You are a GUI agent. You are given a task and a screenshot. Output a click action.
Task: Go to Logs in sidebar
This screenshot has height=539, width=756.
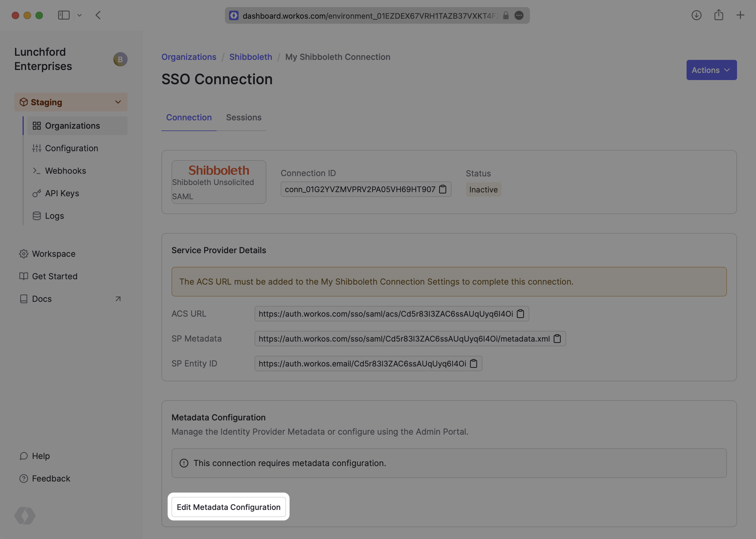[54, 216]
